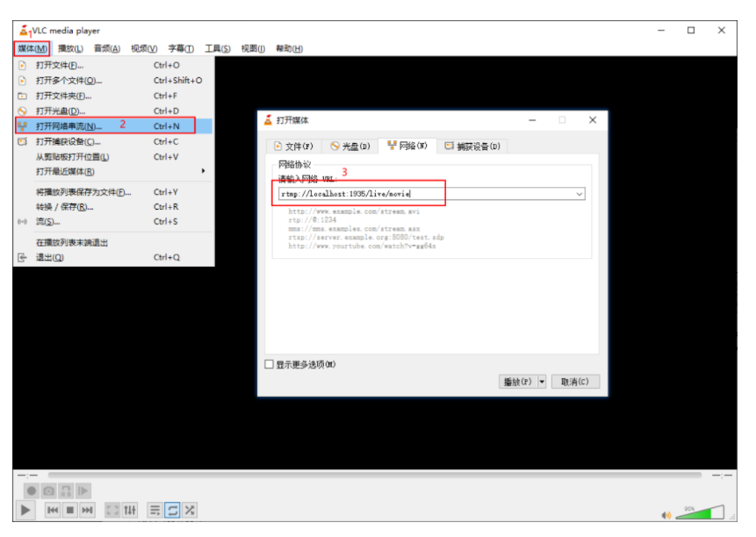The height and width of the screenshot is (537, 756).
Task: Switch to the 网络(N) tab in dialog
Action: 407,146
